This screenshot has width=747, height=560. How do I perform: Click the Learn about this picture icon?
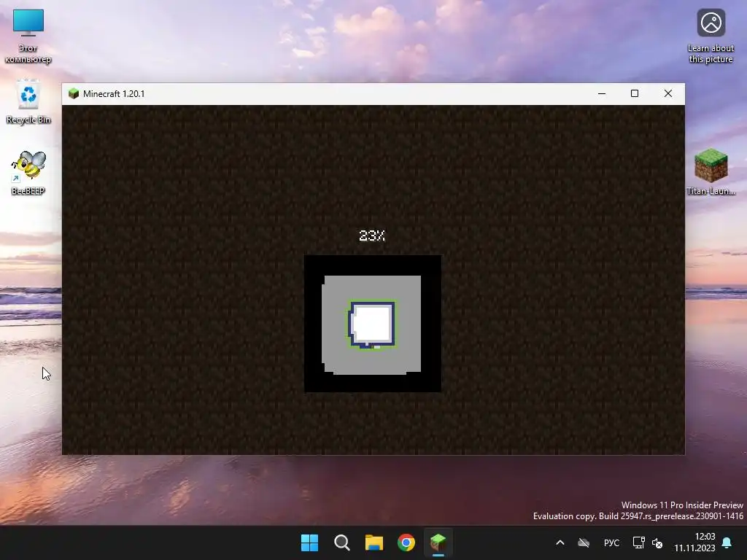(711, 36)
